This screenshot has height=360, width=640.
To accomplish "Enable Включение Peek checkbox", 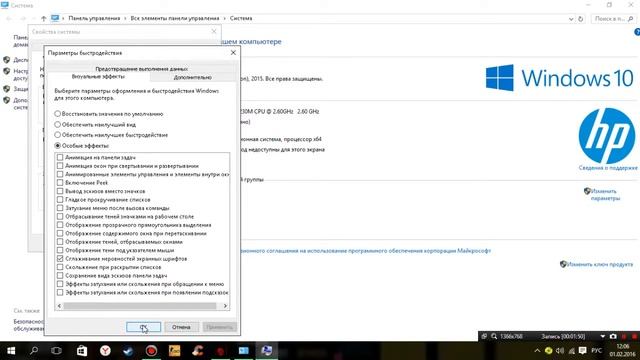I will (x=60, y=182).
